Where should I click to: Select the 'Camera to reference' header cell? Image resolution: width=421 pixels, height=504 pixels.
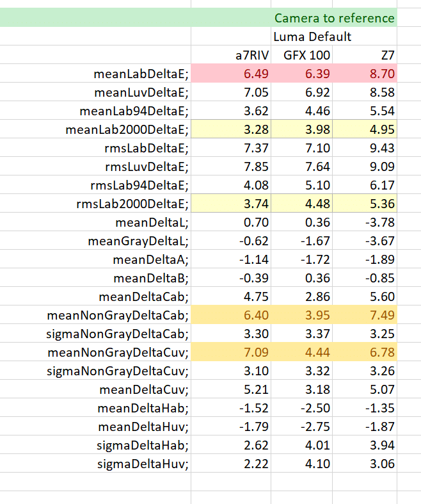198,18
